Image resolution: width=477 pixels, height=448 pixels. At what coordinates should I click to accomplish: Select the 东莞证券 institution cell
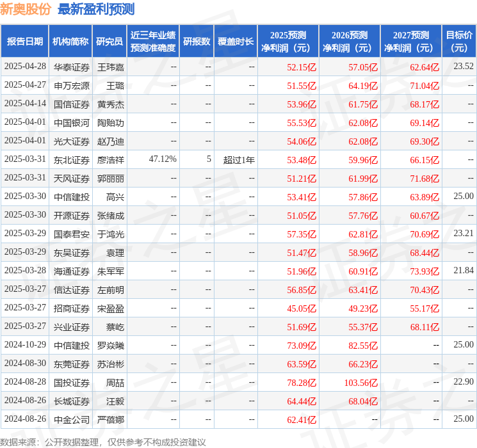click(x=72, y=364)
